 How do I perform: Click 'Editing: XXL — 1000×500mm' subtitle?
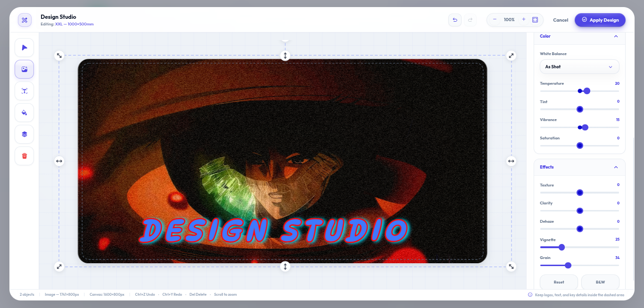point(67,24)
